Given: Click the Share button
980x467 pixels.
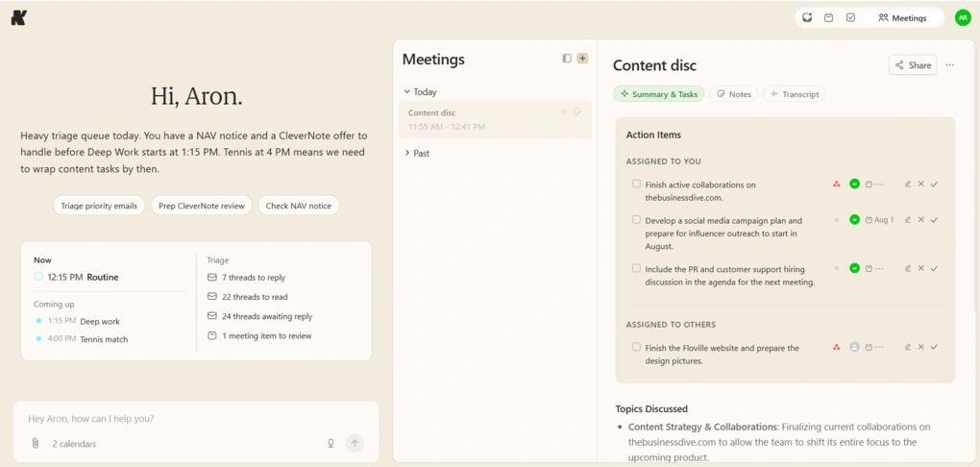Looking at the screenshot, I should pos(913,65).
